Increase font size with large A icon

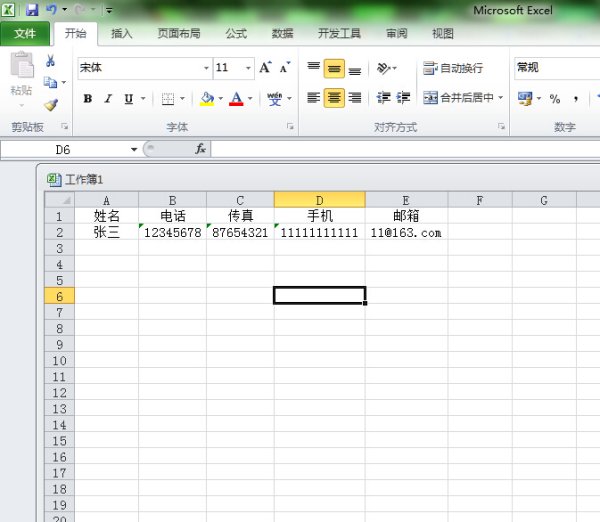coord(265,68)
